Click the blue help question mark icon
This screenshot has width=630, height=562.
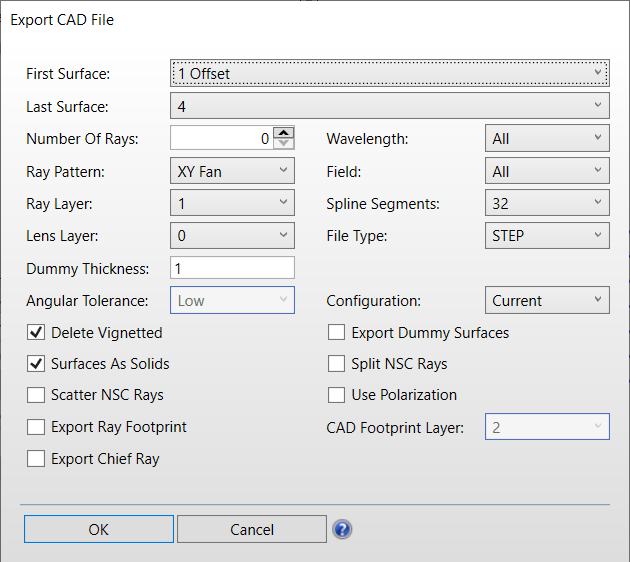pyautogui.click(x=342, y=529)
